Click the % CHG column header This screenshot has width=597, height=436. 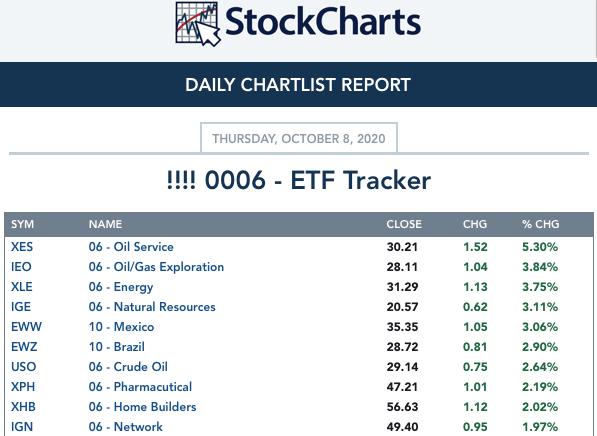541,224
